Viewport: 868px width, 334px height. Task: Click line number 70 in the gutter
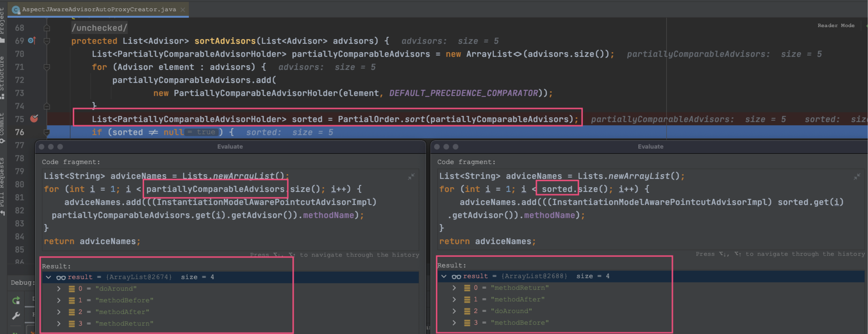pos(20,54)
